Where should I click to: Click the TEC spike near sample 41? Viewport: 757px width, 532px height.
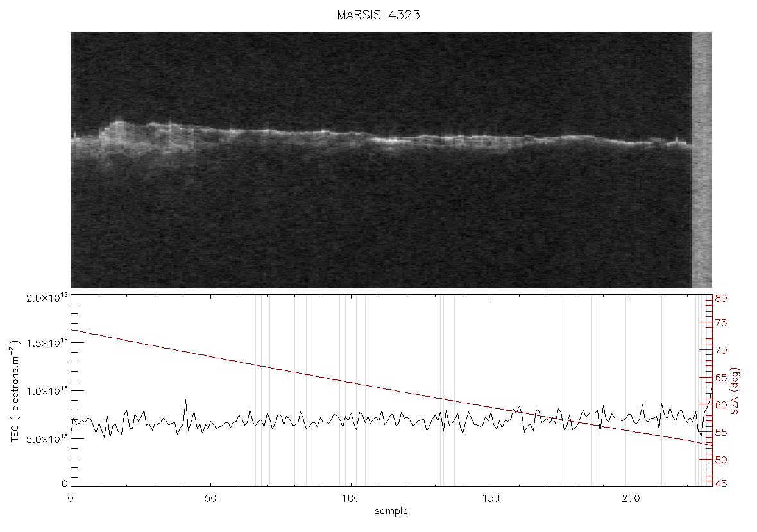(185, 408)
